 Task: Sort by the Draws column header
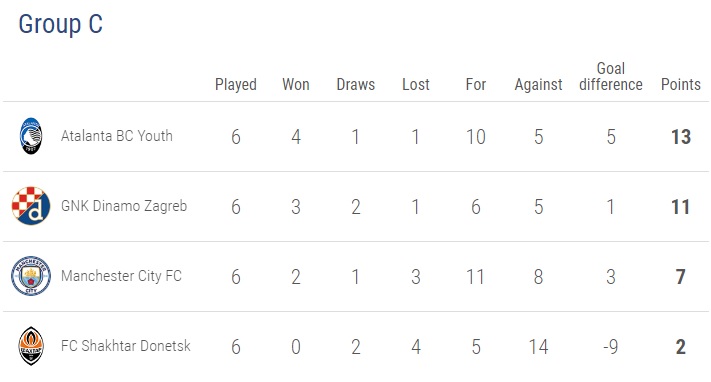click(x=356, y=84)
